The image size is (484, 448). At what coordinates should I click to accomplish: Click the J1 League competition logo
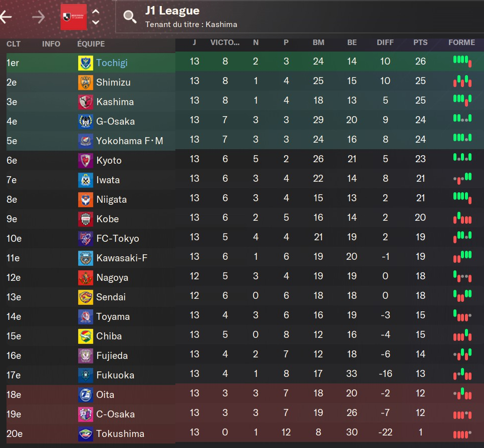tap(74, 17)
